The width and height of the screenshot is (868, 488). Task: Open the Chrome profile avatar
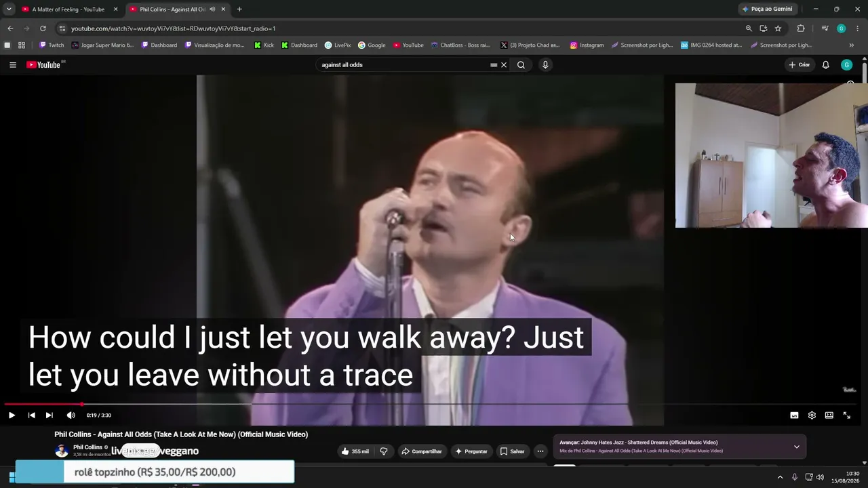click(841, 28)
